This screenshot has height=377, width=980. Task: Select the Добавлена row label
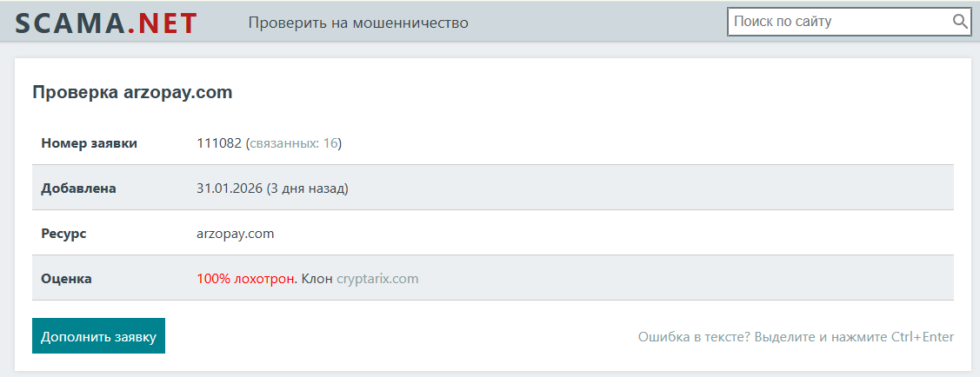[78, 188]
